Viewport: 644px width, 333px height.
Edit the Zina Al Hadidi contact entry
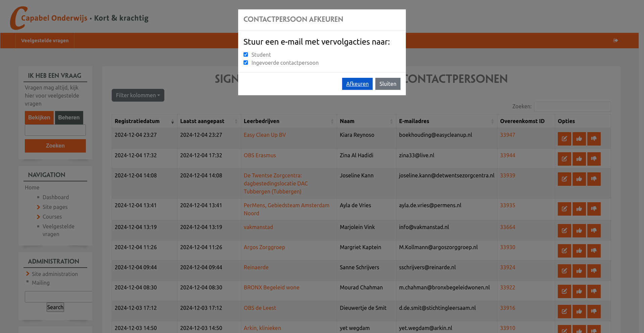coord(564,159)
